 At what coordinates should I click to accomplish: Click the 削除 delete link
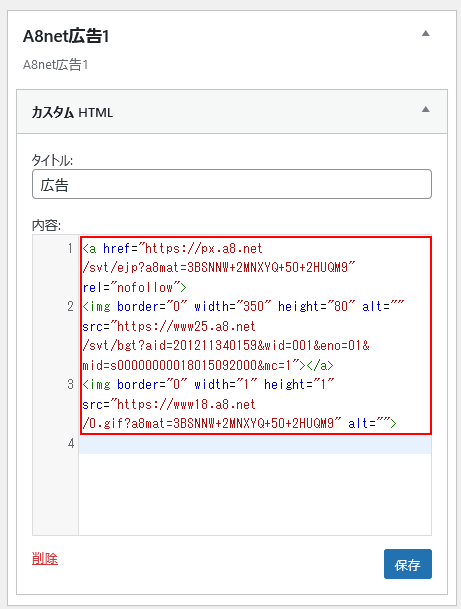coord(45,559)
